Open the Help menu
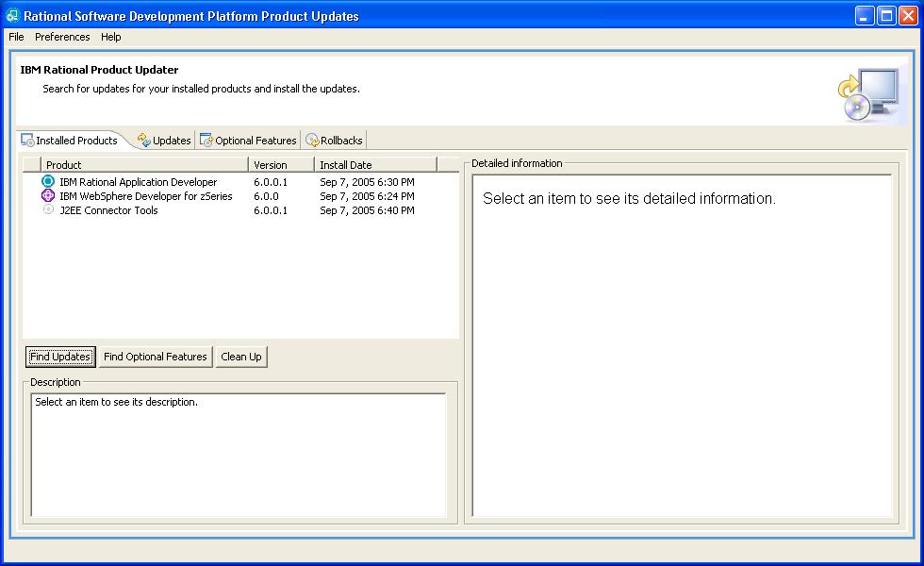Viewport: 924px width, 566px height. tap(111, 37)
